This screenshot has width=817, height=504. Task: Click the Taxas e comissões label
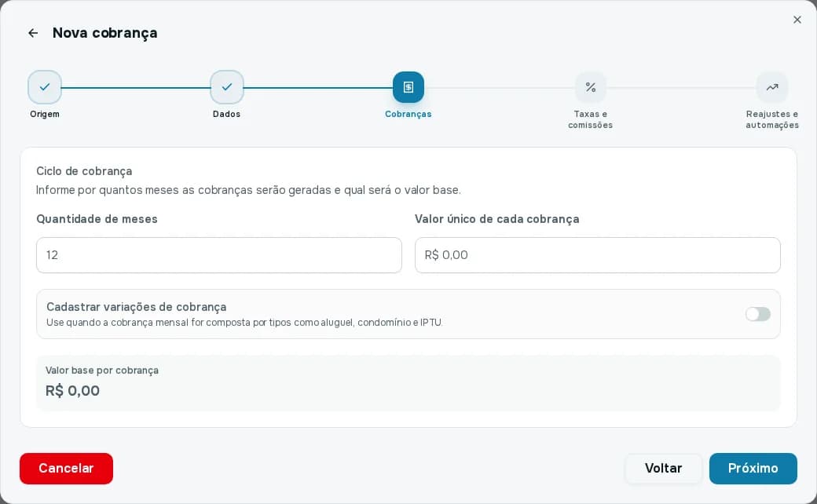tap(590, 119)
